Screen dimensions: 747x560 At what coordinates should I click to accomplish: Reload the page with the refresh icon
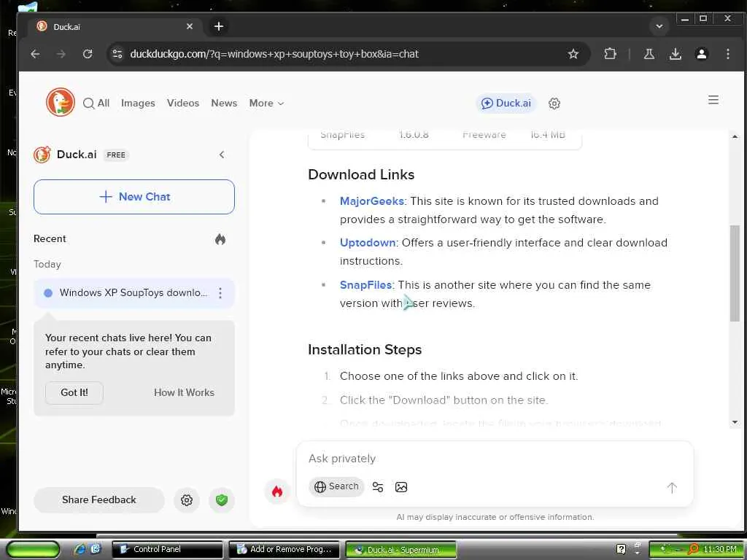click(x=88, y=54)
